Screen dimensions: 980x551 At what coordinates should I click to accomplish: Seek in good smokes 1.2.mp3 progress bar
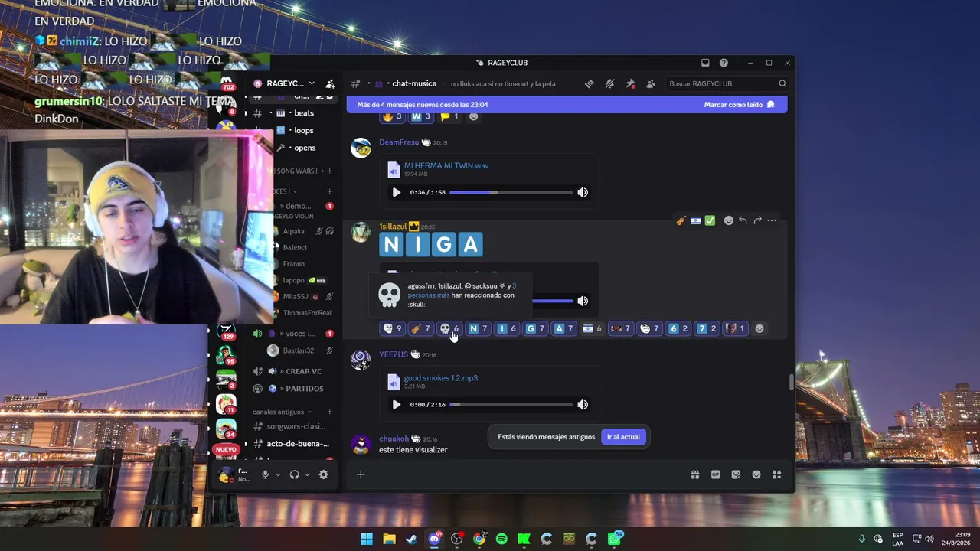(511, 405)
